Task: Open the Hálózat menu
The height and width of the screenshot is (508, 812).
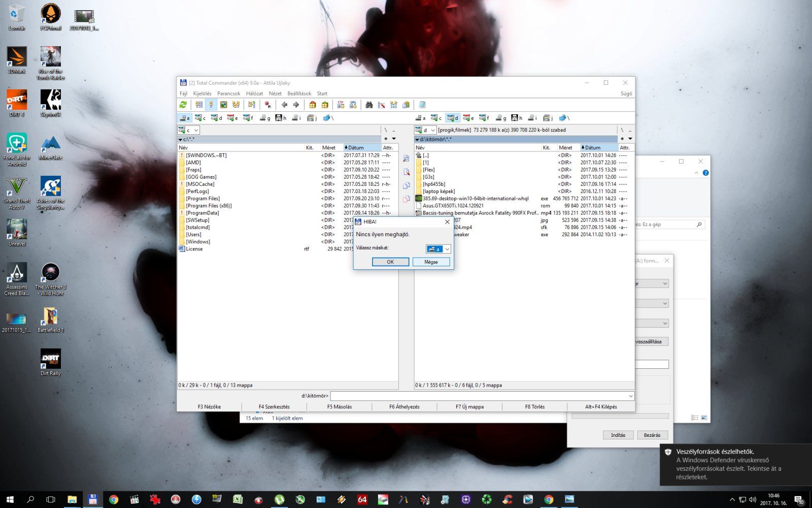Action: tap(254, 93)
